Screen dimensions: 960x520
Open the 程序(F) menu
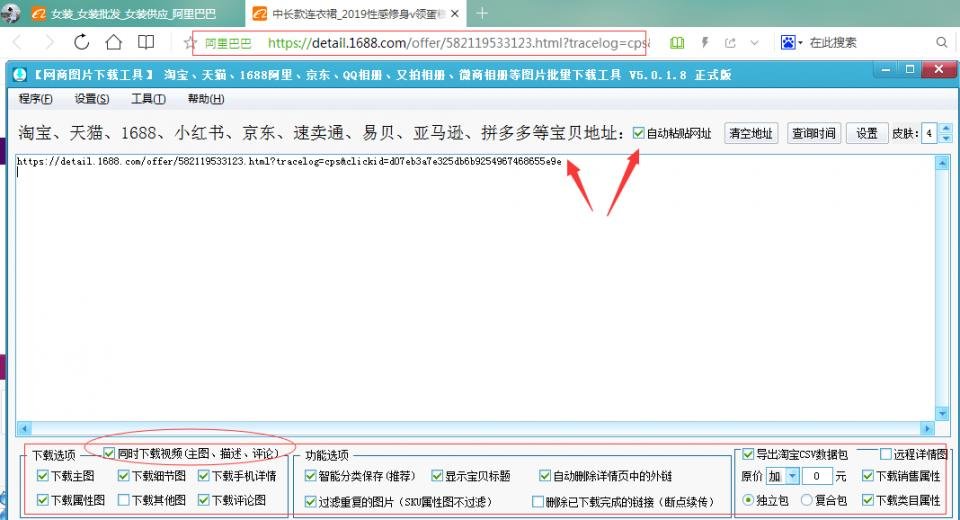point(36,99)
